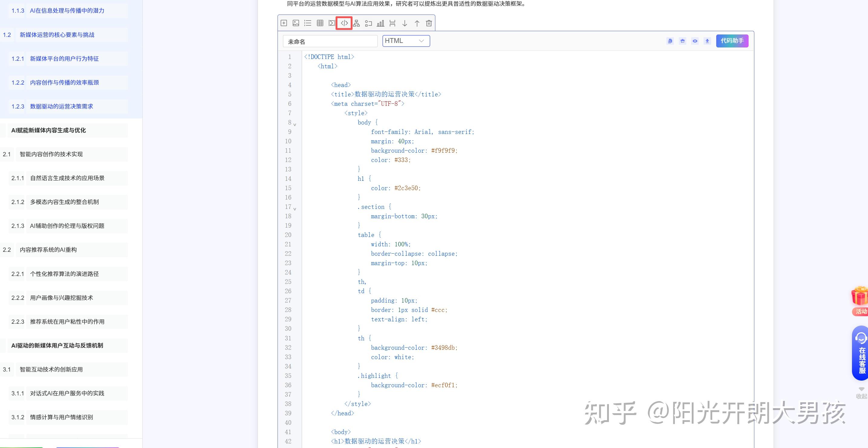Click the bar chart insert icon
868x448 pixels.
[x=380, y=23]
